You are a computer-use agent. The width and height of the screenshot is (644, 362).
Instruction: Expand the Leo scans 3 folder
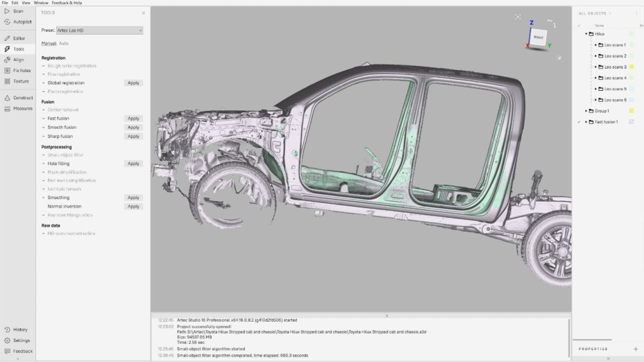pyautogui.click(x=595, y=67)
